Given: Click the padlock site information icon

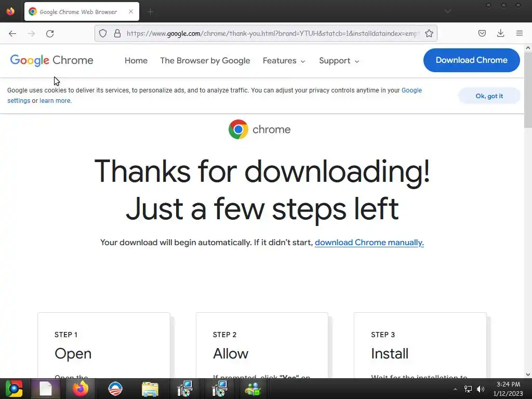Looking at the screenshot, I should point(117,33).
